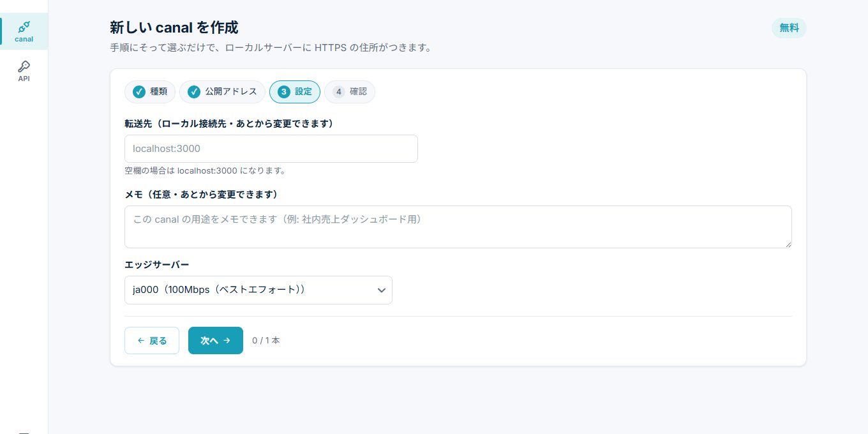
Task: Jump to step 4 確認
Action: 350,92
